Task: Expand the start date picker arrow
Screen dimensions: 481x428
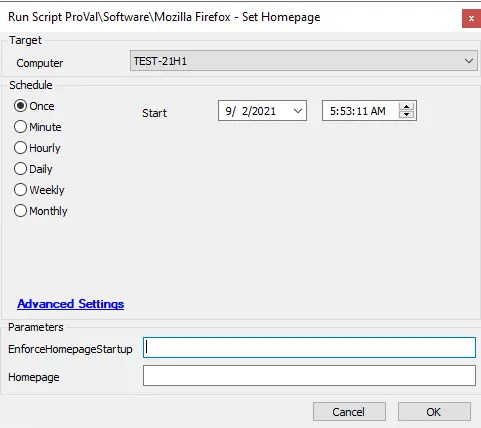Action: 298,111
